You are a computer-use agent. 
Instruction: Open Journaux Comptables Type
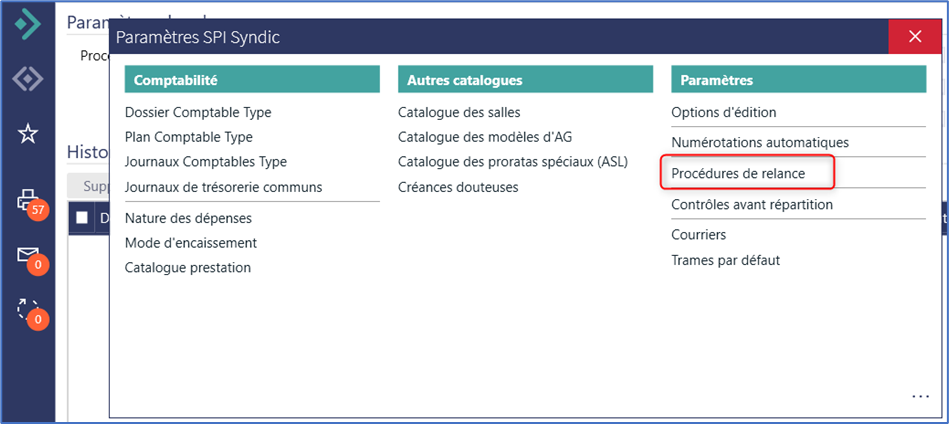click(206, 162)
